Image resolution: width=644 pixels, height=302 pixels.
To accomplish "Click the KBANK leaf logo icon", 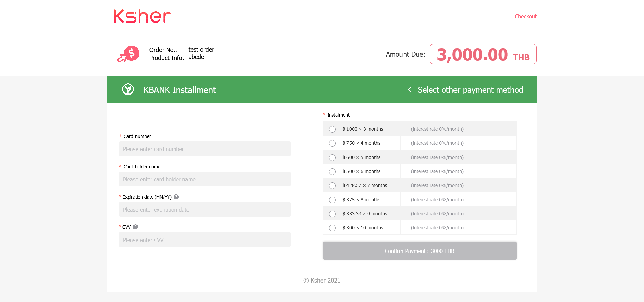I will [x=128, y=89].
